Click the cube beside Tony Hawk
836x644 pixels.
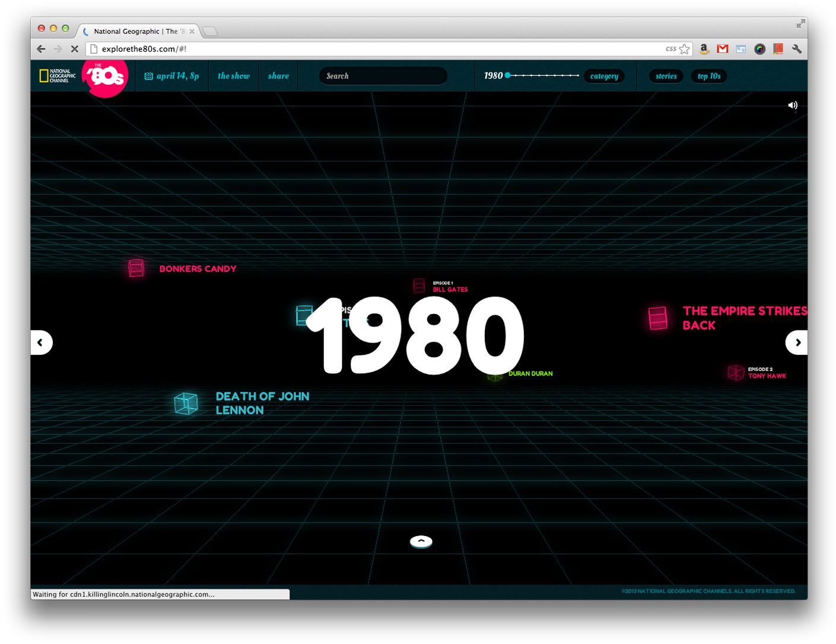pyautogui.click(x=736, y=373)
